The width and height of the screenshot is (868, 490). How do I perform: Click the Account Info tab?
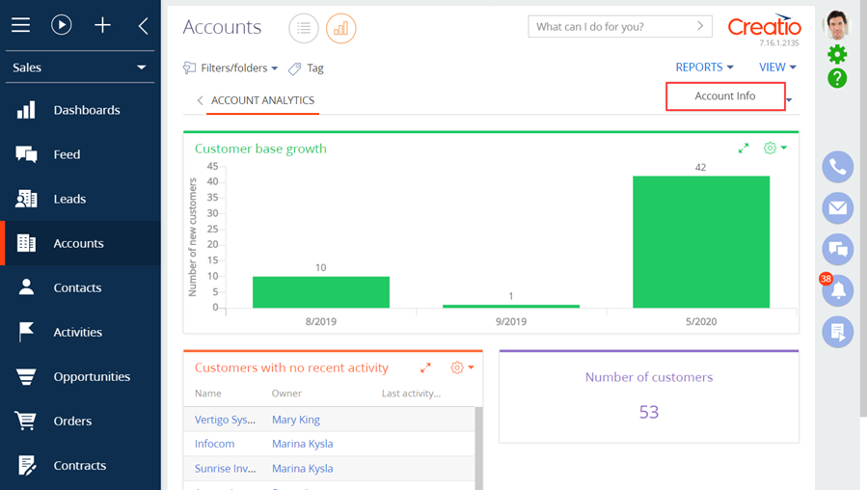coord(725,96)
